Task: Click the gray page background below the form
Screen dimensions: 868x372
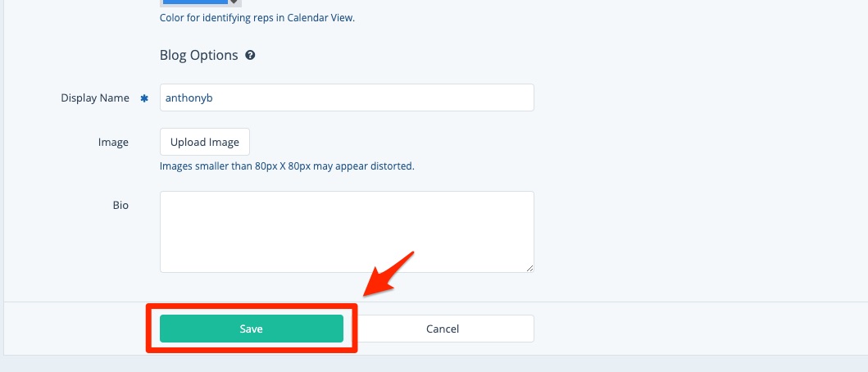Action: (434, 364)
